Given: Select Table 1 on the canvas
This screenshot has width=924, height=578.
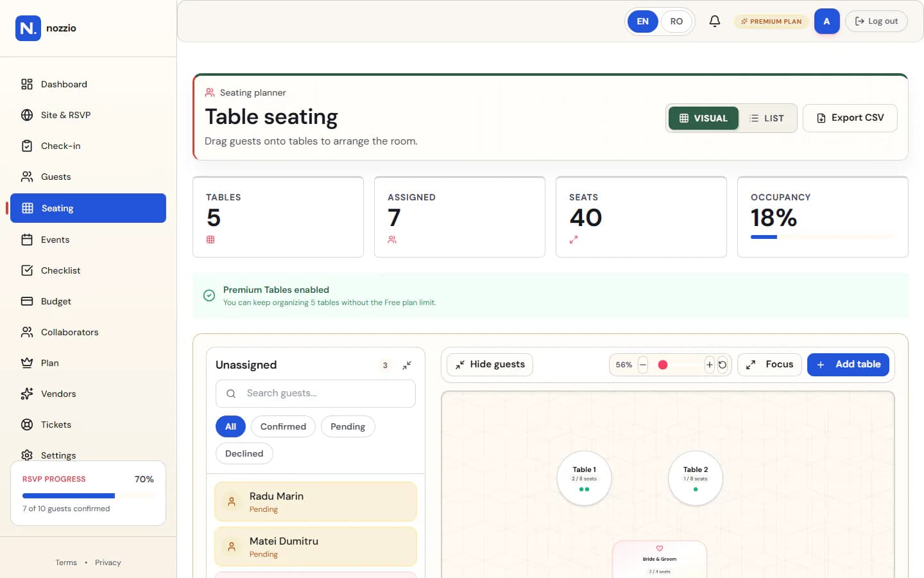Looking at the screenshot, I should [x=584, y=478].
